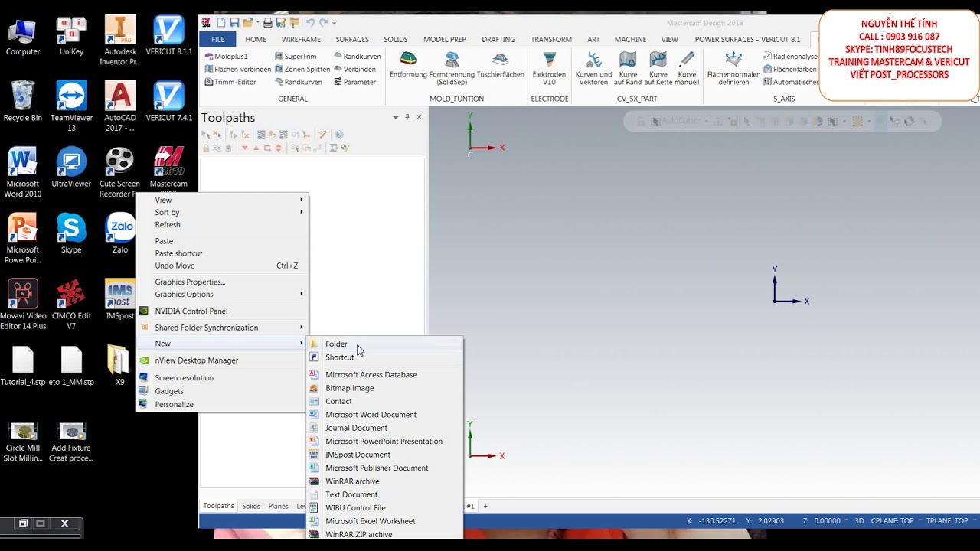
Task: Click Screen resolution menu item
Action: tap(222, 377)
